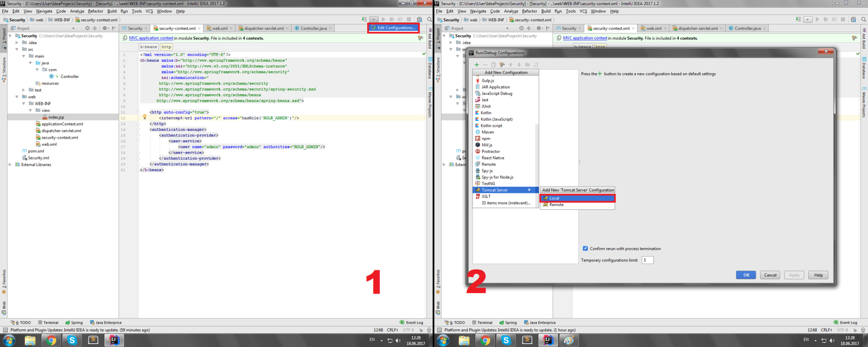Click the Project Structure icon in left window
This screenshot has width=868, height=347.
[419, 19]
